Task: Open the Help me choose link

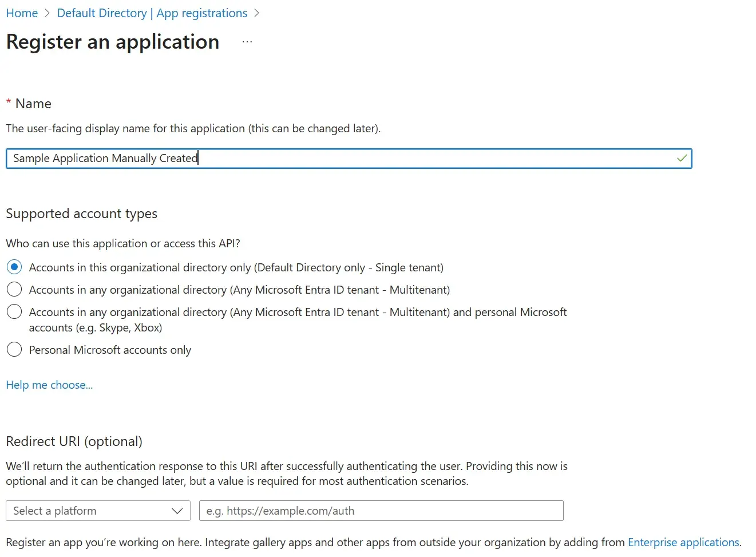Action: [x=49, y=385]
